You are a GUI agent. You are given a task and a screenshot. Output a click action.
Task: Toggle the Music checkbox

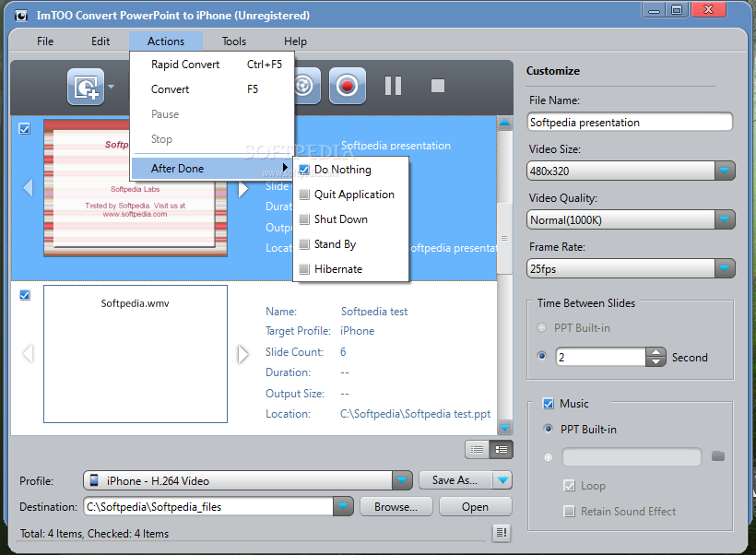(549, 404)
